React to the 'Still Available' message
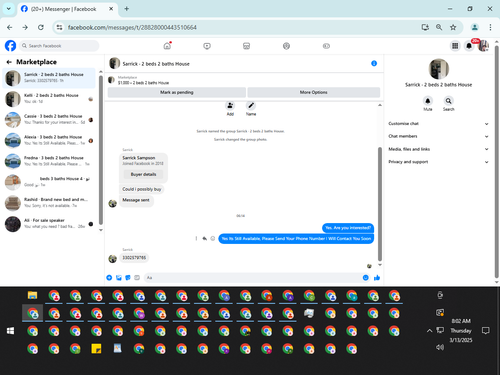The width and height of the screenshot is (500, 375). [213, 239]
